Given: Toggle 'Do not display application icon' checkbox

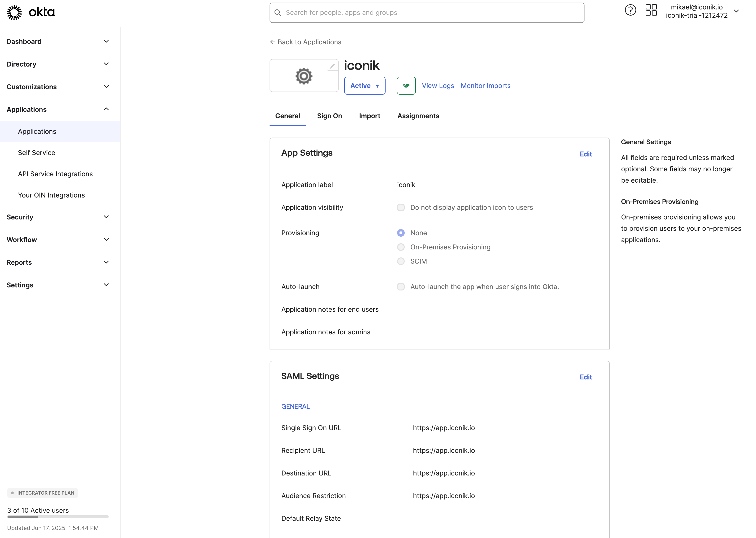Looking at the screenshot, I should [x=400, y=208].
